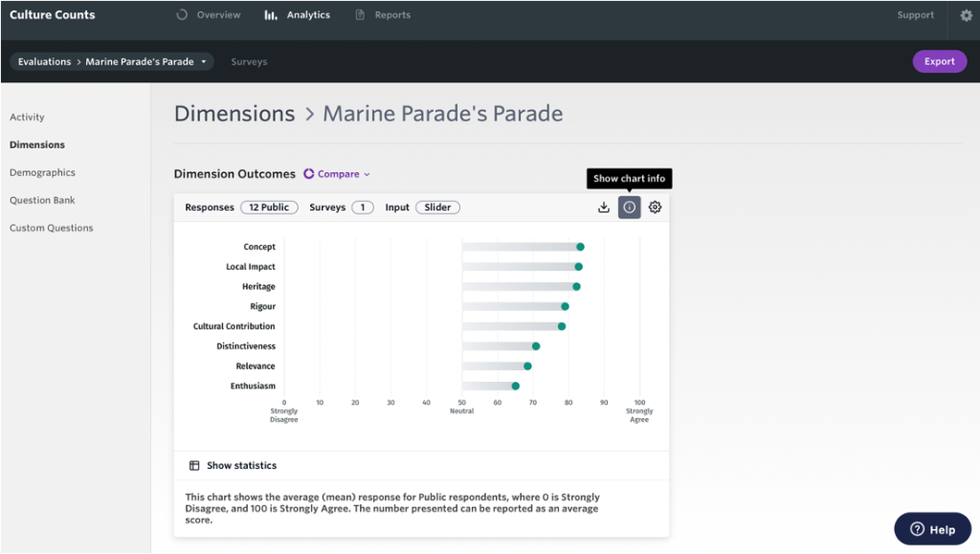
Task: Click the Export button
Action: pyautogui.click(x=939, y=61)
